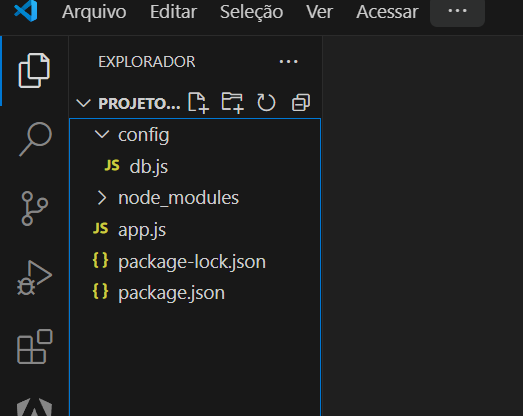Screen dimensions: 523x416
Task: Click the PROJETO section header label
Action: pyautogui.click(x=139, y=103)
